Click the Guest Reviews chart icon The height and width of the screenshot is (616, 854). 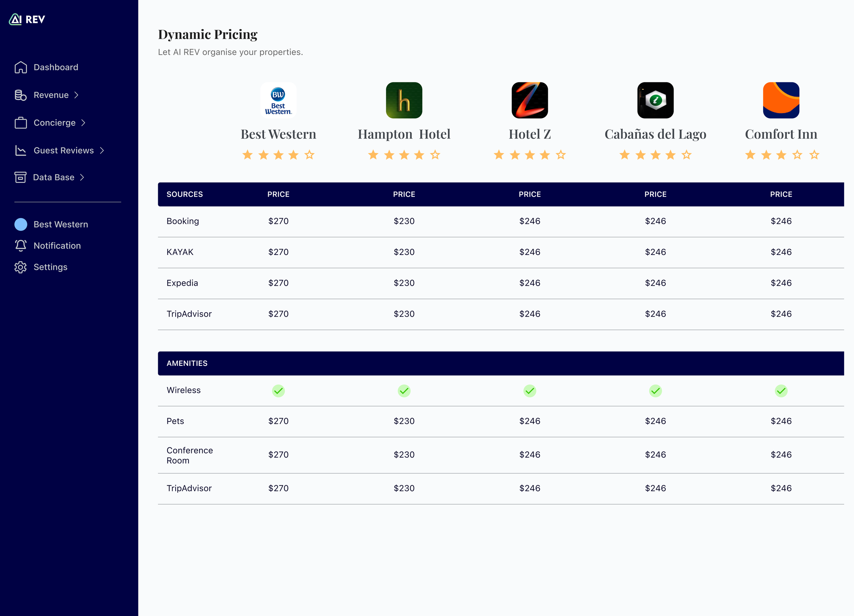click(x=21, y=151)
